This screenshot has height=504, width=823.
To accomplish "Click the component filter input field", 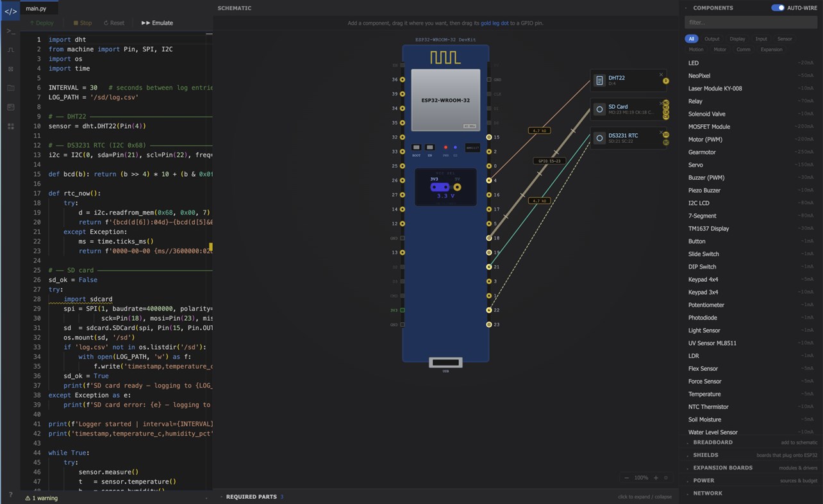I will 751,22.
